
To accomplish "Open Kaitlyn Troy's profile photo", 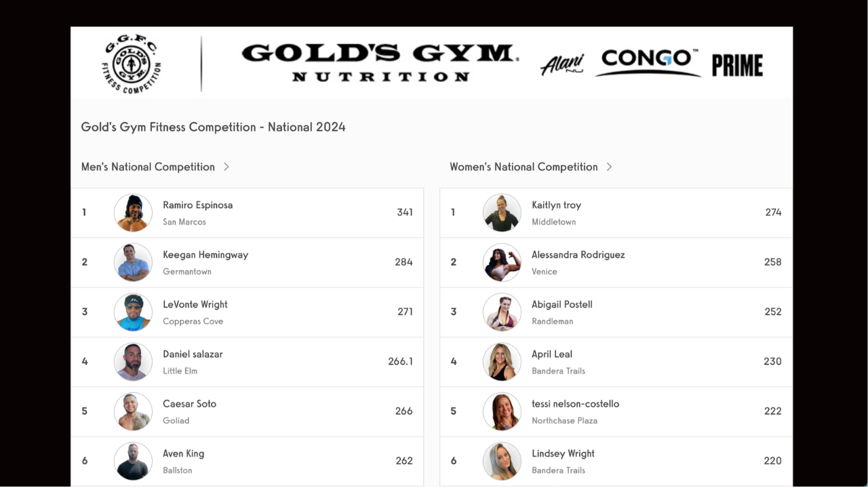I will [x=502, y=212].
